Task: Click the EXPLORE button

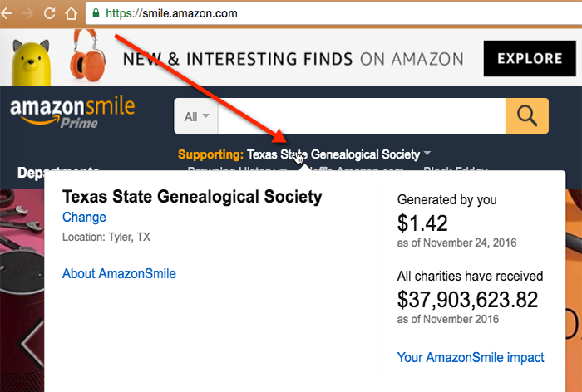Action: click(530, 58)
